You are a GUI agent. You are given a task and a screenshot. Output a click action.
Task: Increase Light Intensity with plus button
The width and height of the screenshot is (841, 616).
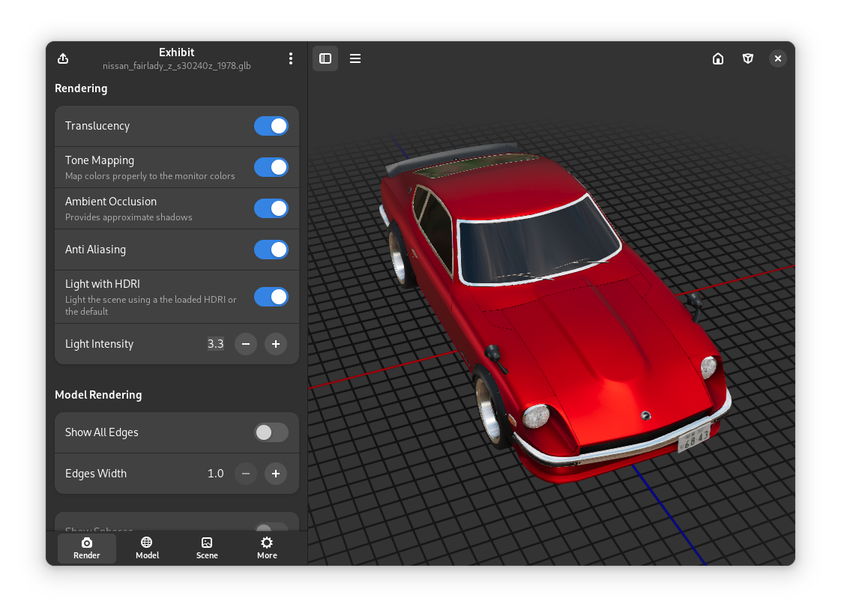click(276, 344)
